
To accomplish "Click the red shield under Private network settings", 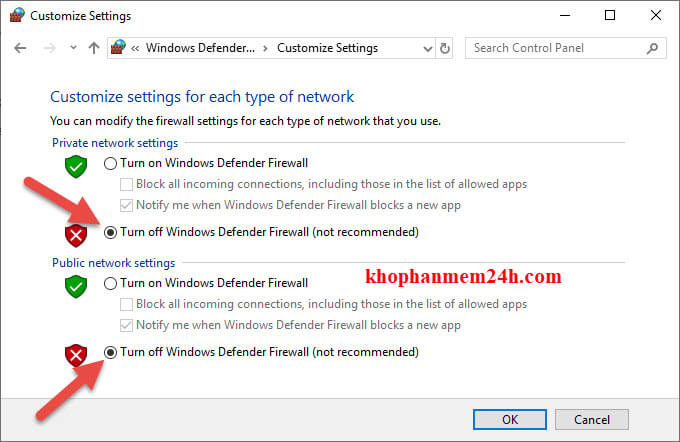I will 77,234.
